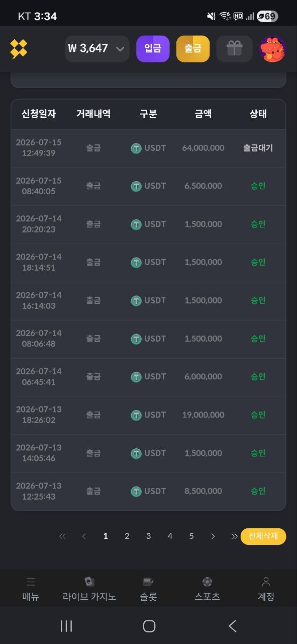Open the red dragon profile avatar
This screenshot has height=644, width=297.
(273, 49)
